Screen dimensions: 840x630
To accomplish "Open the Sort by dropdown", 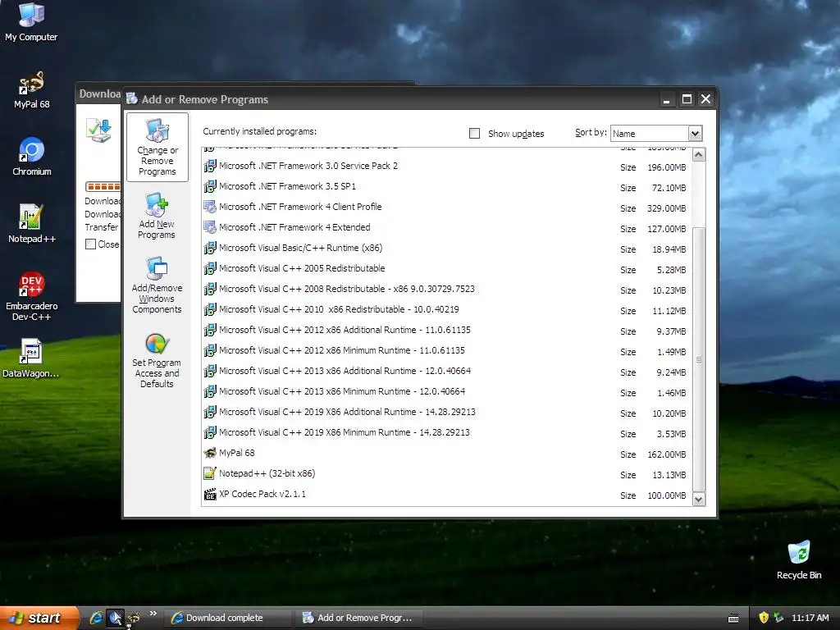I will 695,134.
